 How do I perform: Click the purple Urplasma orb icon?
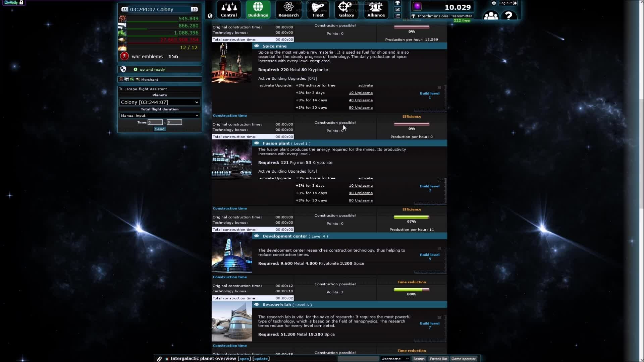[x=417, y=6]
